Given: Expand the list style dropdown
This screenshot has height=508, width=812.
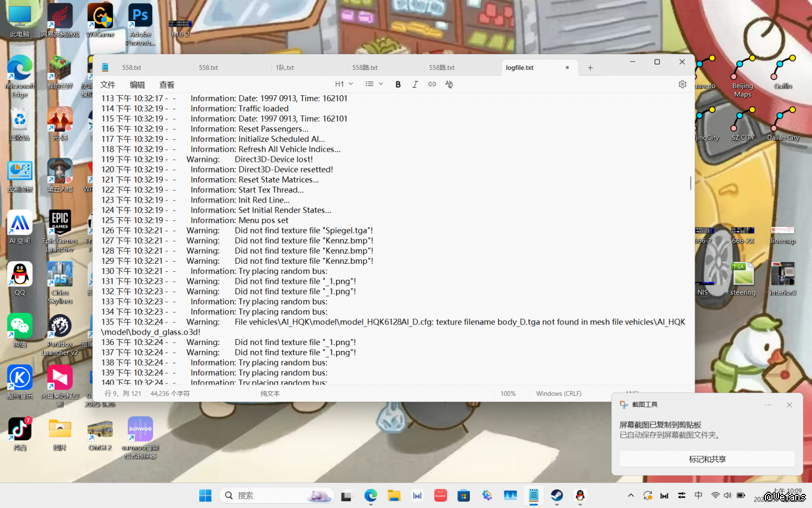Looking at the screenshot, I should tap(374, 84).
